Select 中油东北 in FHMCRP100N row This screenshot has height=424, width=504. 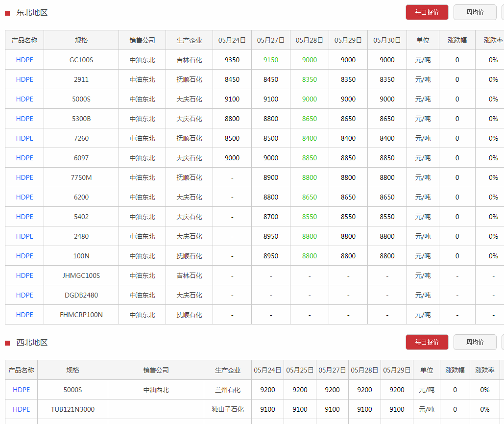coord(142,315)
